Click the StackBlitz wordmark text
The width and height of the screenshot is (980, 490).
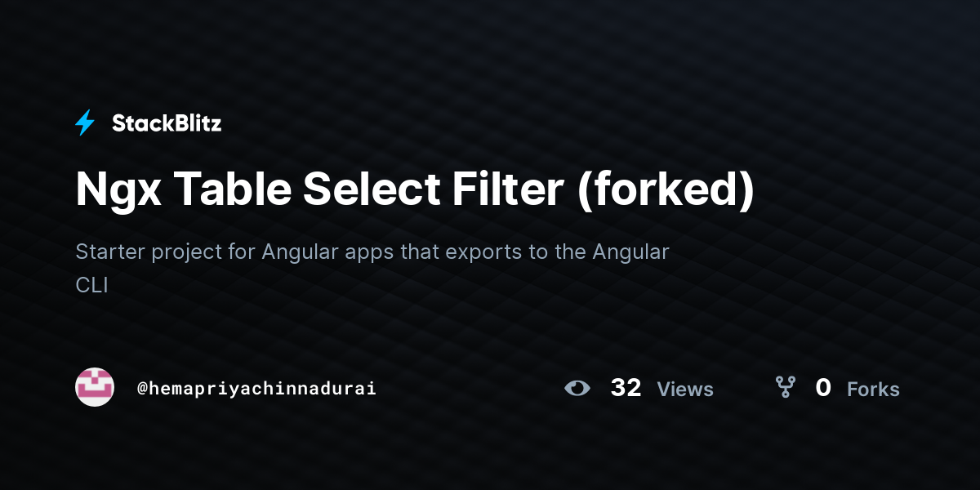coord(167,123)
